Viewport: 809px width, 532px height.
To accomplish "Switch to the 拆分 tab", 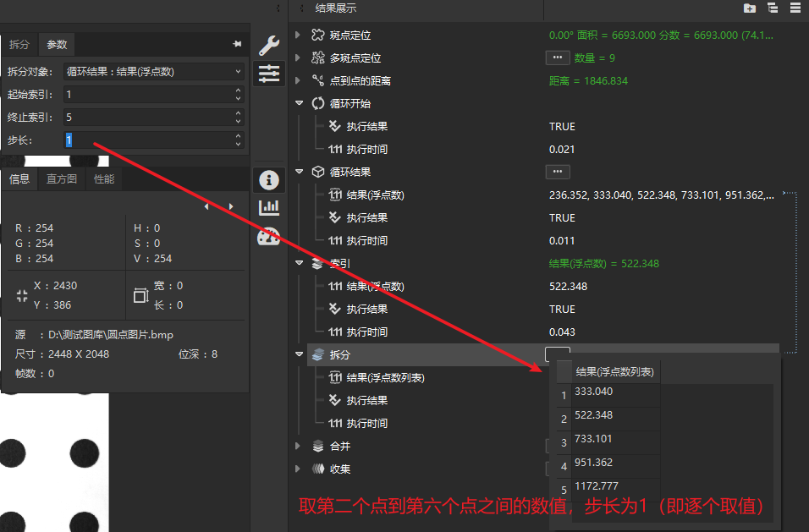I will coord(19,44).
